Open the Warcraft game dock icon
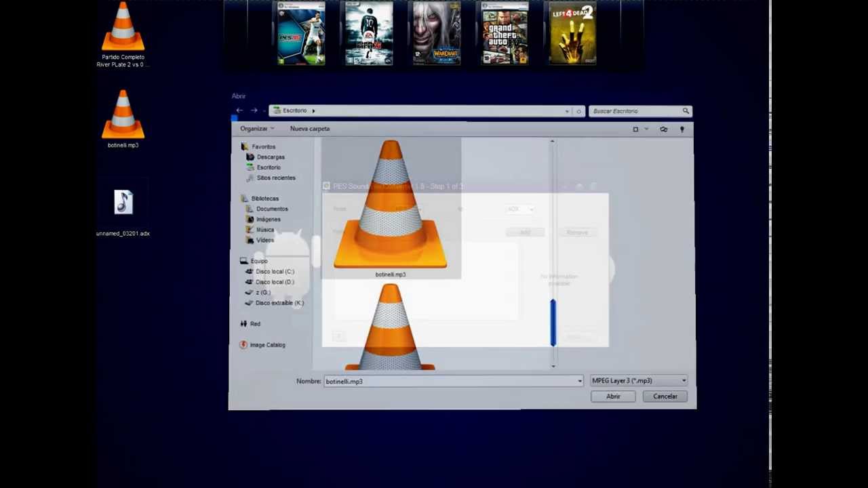 pyautogui.click(x=437, y=34)
